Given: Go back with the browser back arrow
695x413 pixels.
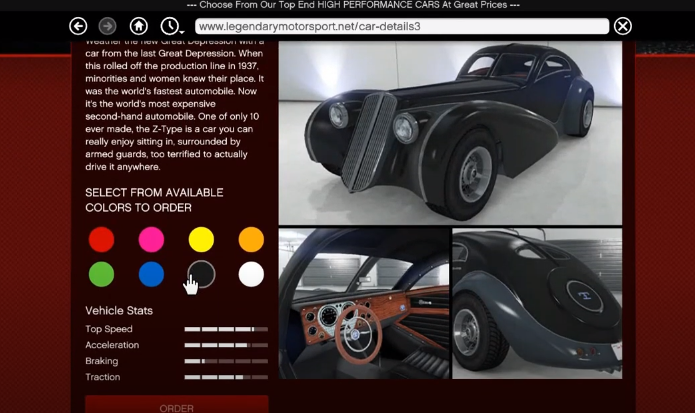Looking at the screenshot, I should [78, 26].
